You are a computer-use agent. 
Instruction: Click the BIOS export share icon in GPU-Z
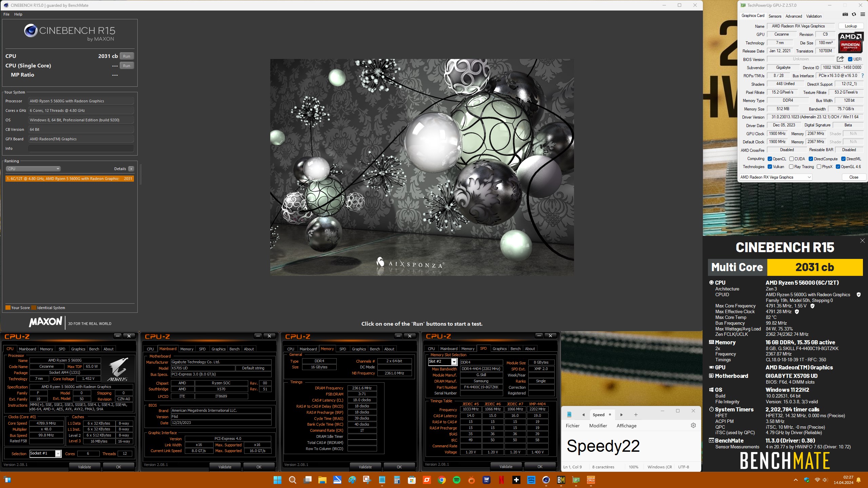(840, 59)
